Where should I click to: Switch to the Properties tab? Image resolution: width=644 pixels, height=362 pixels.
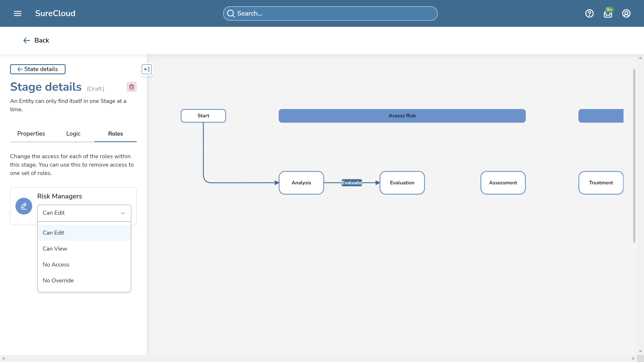click(31, 134)
